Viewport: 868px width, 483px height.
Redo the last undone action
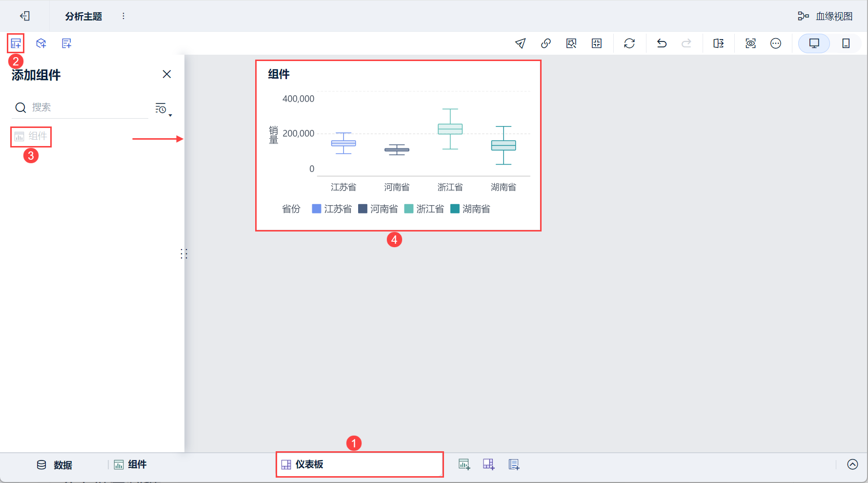point(686,43)
